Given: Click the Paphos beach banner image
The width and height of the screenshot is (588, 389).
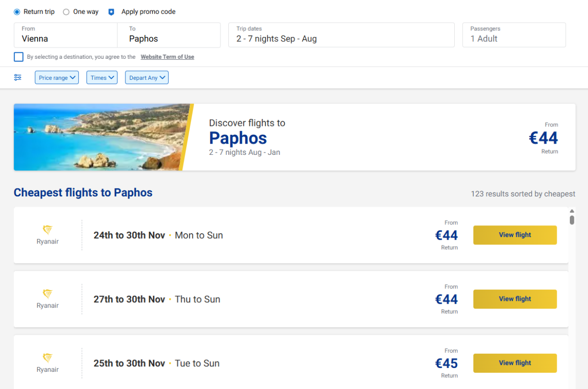Looking at the screenshot, I should tap(98, 137).
